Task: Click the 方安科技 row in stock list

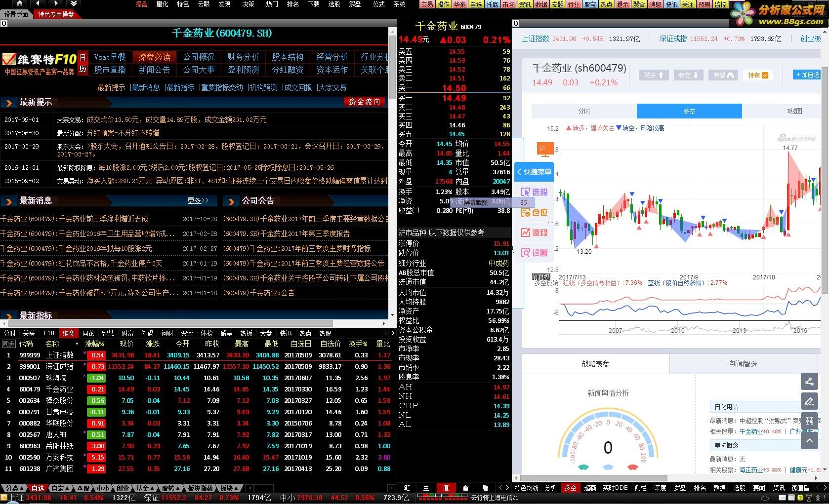Action: tap(198, 457)
